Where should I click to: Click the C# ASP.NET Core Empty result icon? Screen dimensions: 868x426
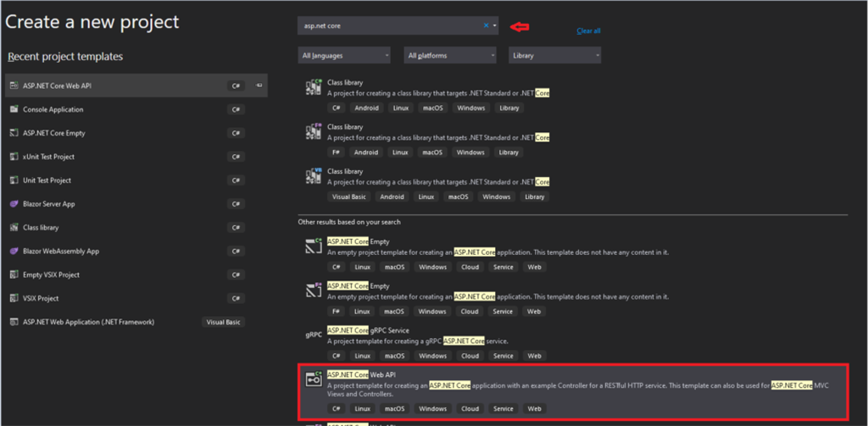click(314, 246)
